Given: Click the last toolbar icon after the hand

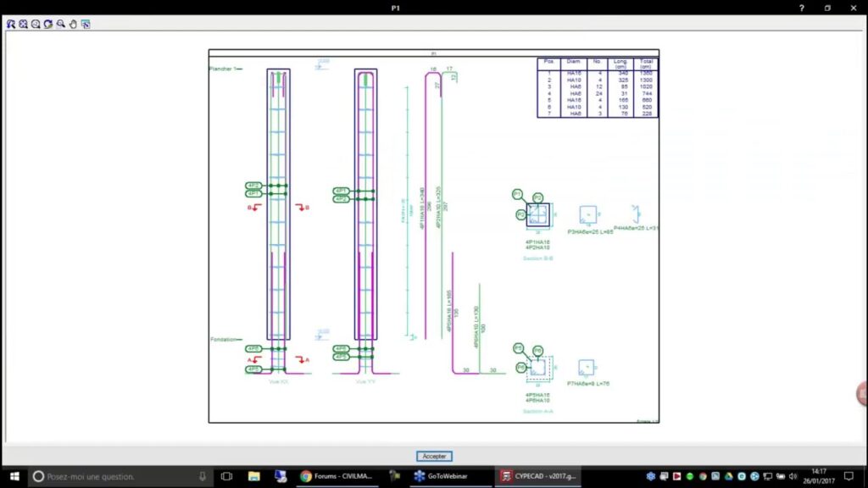Looking at the screenshot, I should pyautogui.click(x=86, y=24).
